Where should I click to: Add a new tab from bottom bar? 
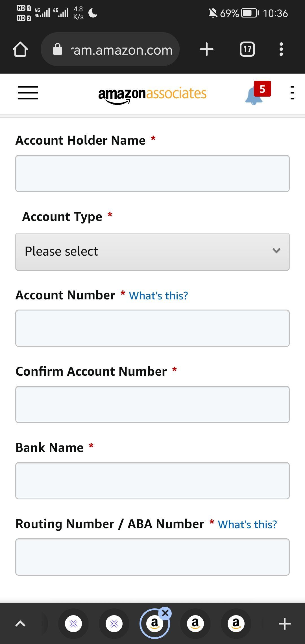(x=284, y=624)
